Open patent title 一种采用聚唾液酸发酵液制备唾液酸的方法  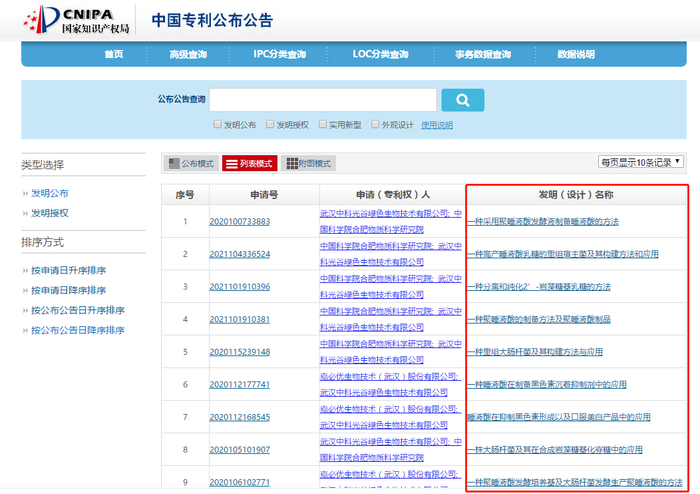pyautogui.click(x=543, y=222)
